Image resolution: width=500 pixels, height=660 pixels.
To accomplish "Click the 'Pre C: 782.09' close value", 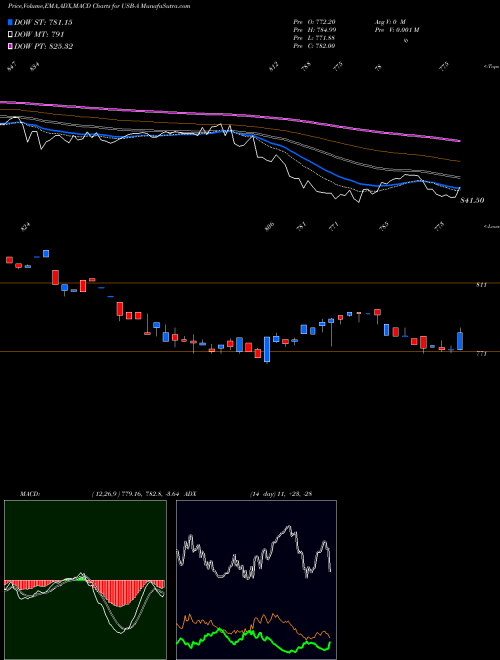I will point(314,46).
